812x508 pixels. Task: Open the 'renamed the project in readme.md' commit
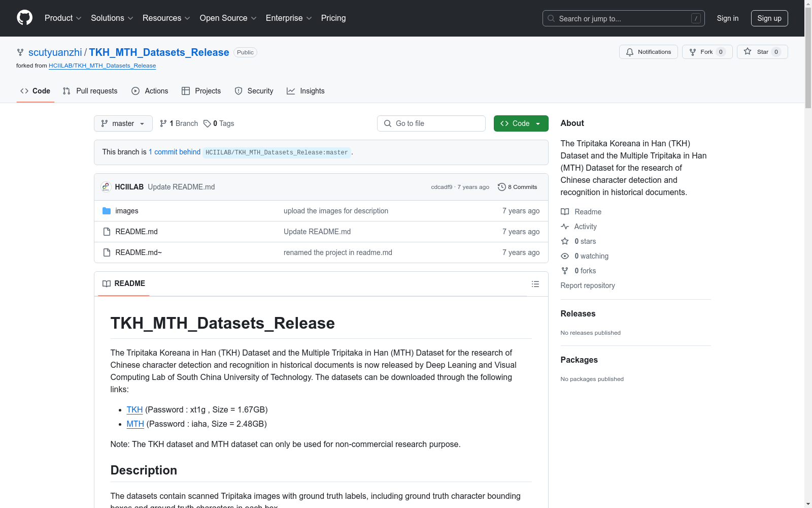point(338,252)
